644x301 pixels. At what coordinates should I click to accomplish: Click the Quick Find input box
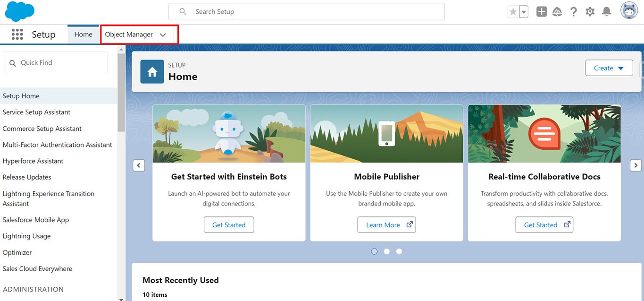pos(56,62)
